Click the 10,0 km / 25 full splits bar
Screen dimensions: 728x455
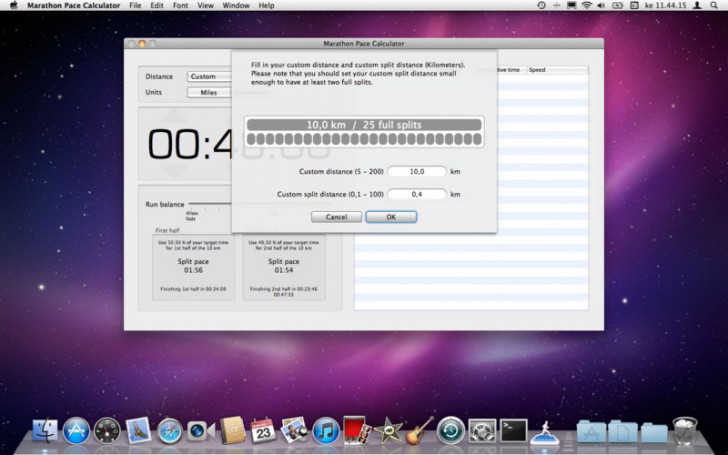point(364,124)
